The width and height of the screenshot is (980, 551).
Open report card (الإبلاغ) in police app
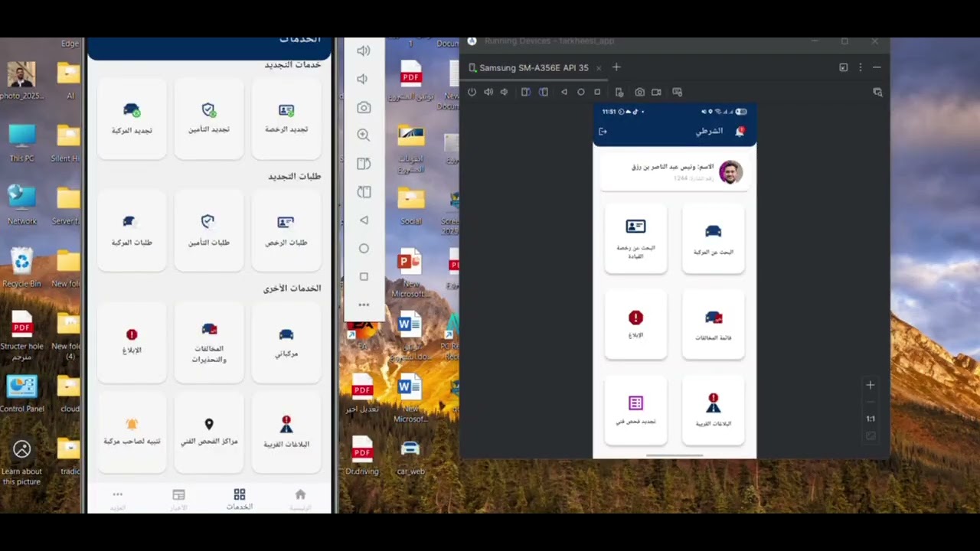(x=635, y=324)
